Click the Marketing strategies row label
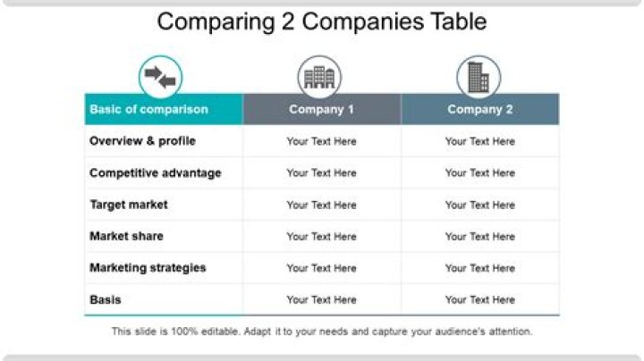 148,268
